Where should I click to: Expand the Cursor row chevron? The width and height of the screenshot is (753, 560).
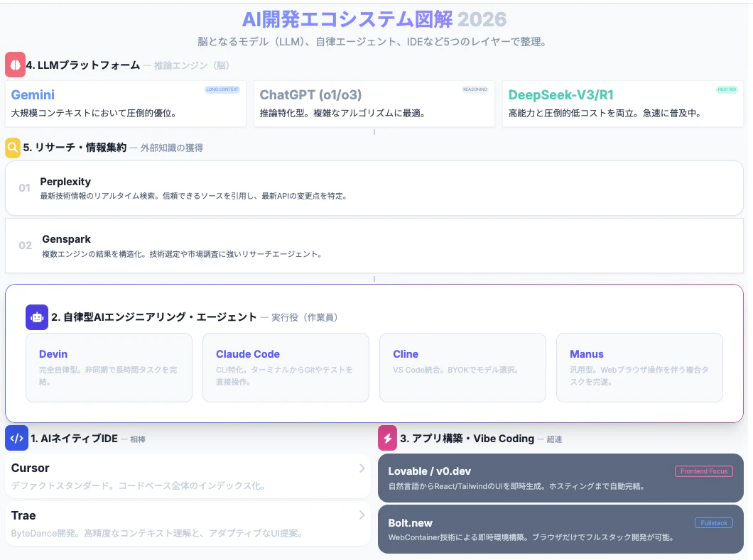tap(362, 468)
